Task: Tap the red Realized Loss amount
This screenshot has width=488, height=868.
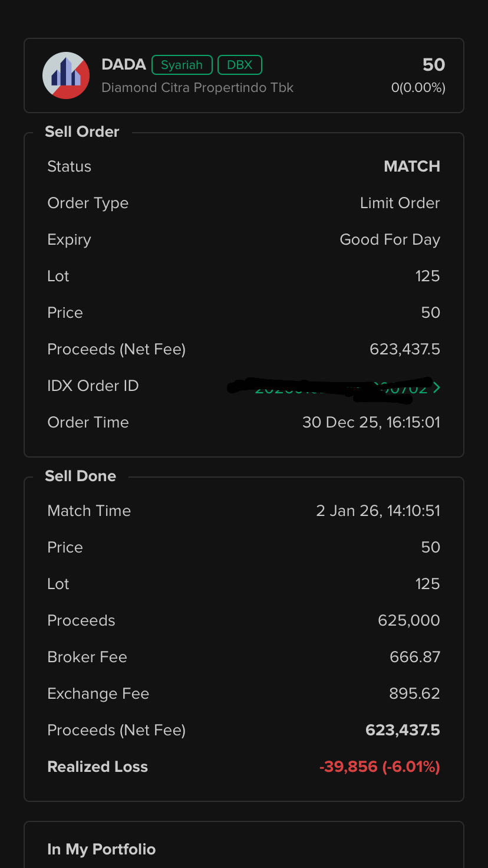Action: coord(379,767)
